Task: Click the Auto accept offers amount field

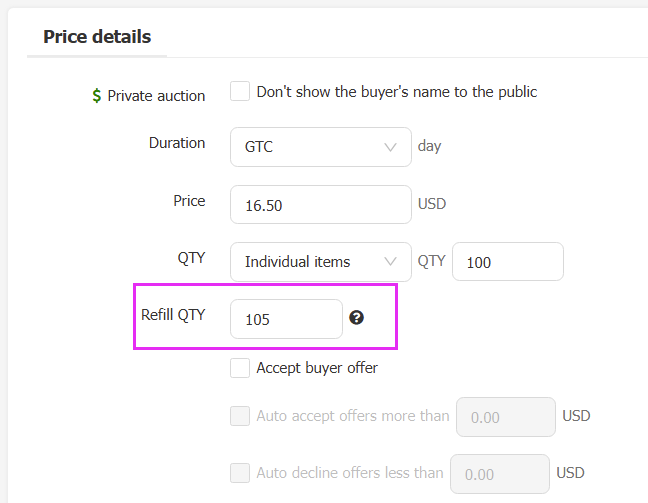Action: tap(506, 417)
